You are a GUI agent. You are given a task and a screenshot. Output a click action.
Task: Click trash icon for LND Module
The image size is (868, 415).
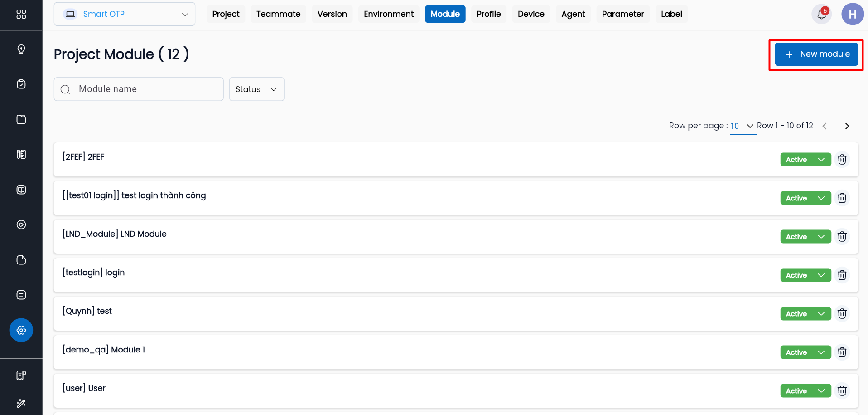click(842, 237)
